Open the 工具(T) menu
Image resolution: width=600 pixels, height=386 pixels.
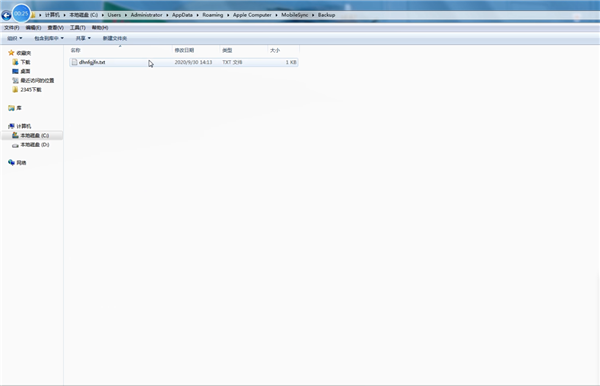78,28
